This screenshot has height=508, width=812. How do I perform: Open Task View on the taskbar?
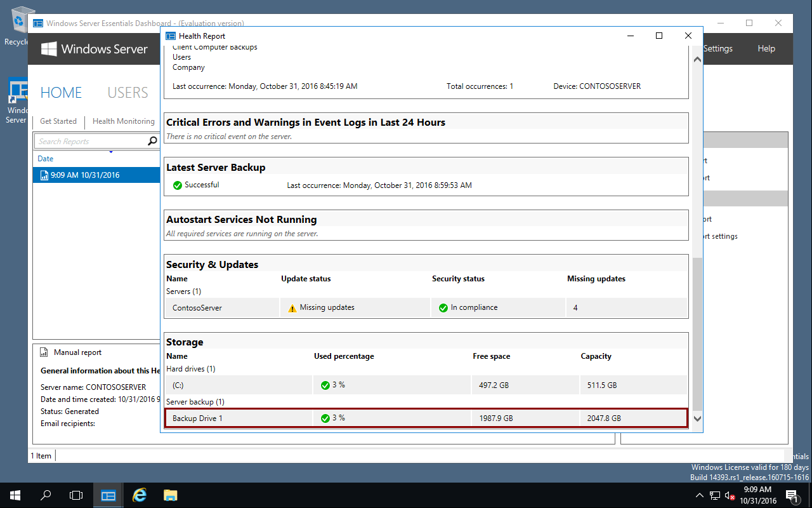pos(76,495)
